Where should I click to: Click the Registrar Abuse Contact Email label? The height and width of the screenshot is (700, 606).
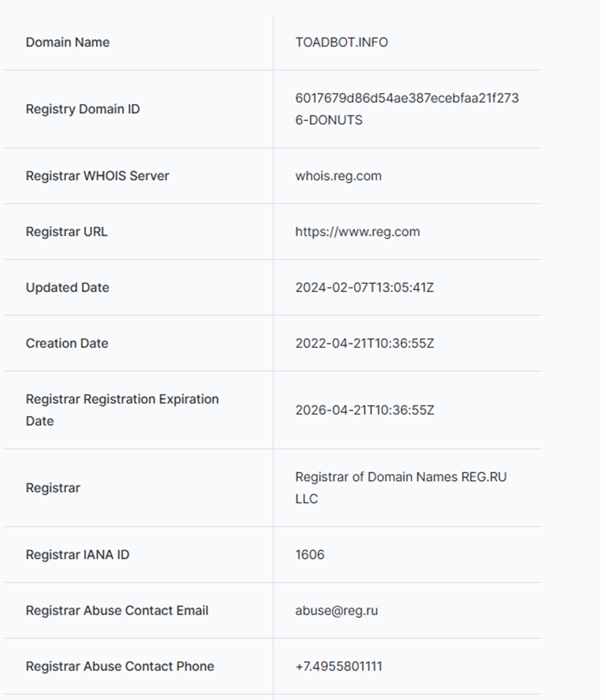coord(116,610)
